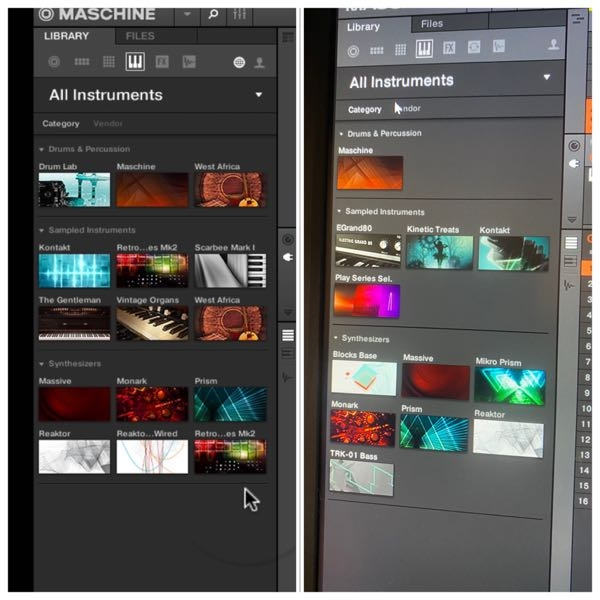Choose Kinetic Treats thumbnail
Viewport: 600px width, 600px height.
439,252
